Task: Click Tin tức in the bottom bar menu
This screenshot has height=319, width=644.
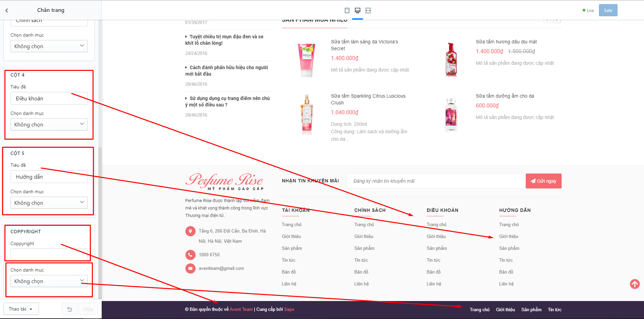Action: 555,310
